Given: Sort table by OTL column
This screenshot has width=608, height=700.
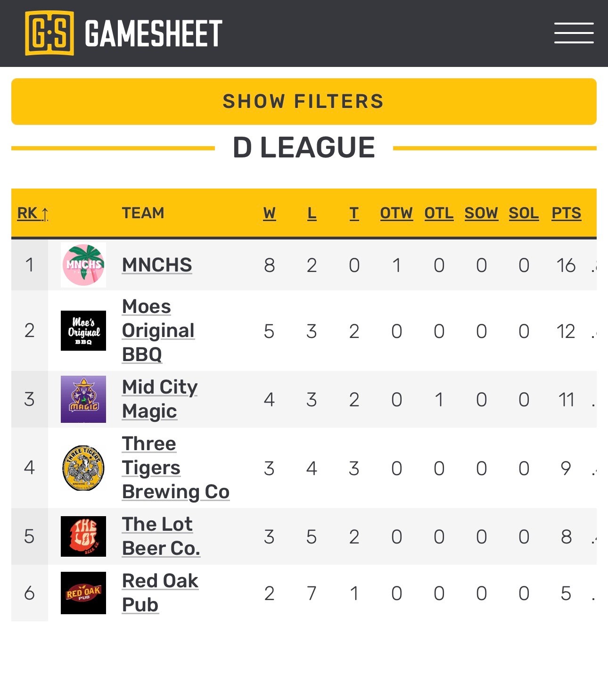Looking at the screenshot, I should coord(439,213).
